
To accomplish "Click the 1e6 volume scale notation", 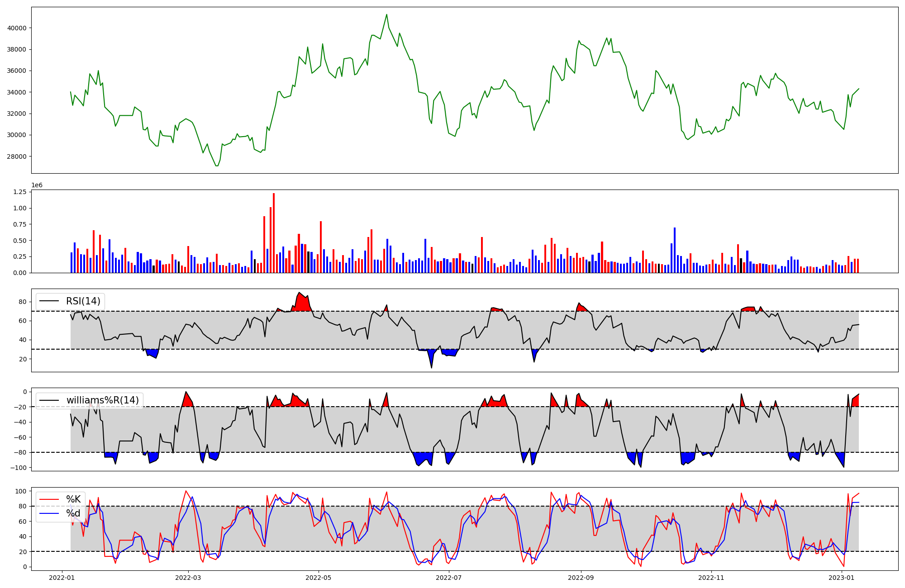I will tap(37, 185).
